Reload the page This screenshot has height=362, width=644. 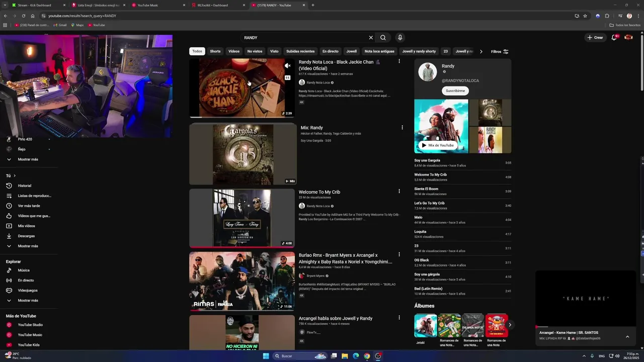(23, 16)
